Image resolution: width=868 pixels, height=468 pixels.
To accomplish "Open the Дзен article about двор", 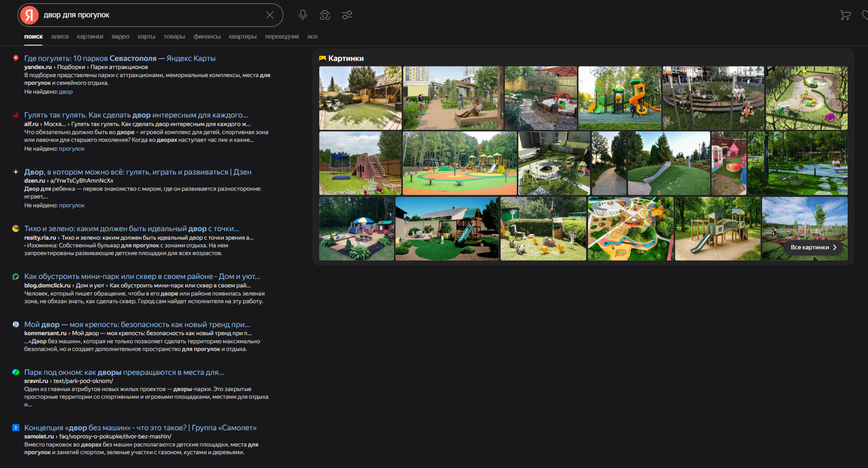I will pos(137,172).
